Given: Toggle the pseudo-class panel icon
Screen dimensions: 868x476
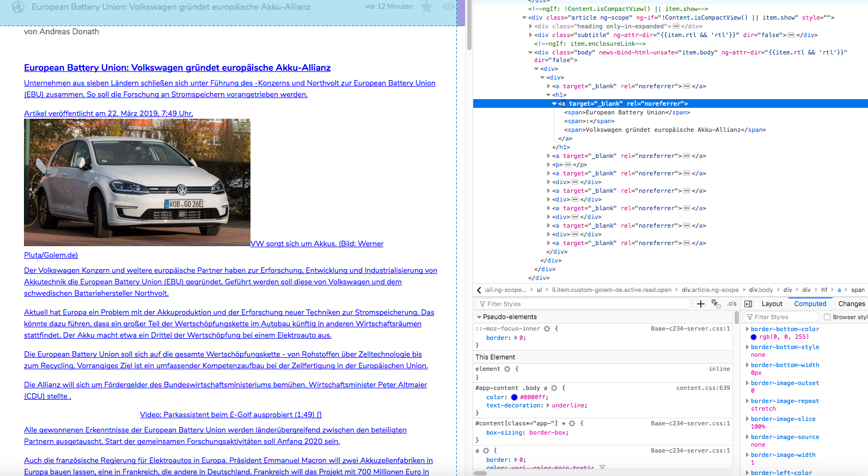Looking at the screenshot, I should pyautogui.click(x=716, y=304).
